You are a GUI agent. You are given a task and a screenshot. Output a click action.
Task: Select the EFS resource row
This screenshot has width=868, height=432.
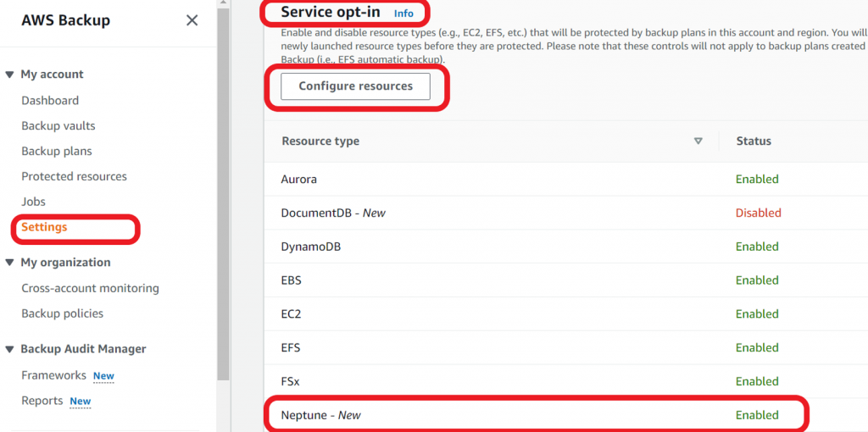pyautogui.click(x=565, y=348)
